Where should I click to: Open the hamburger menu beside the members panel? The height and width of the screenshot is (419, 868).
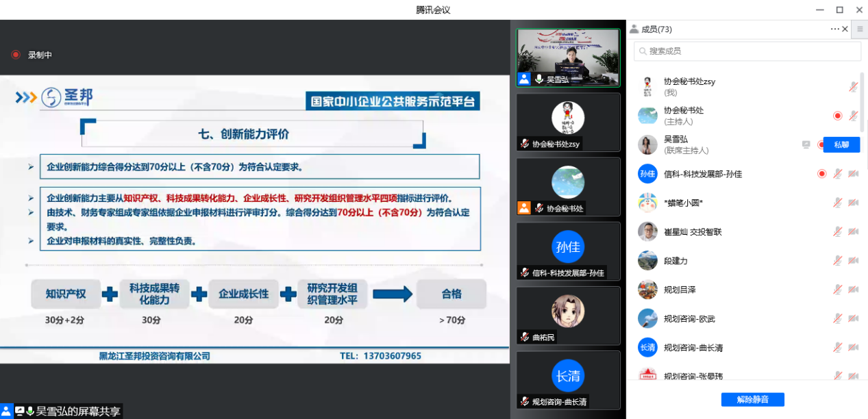click(x=862, y=29)
